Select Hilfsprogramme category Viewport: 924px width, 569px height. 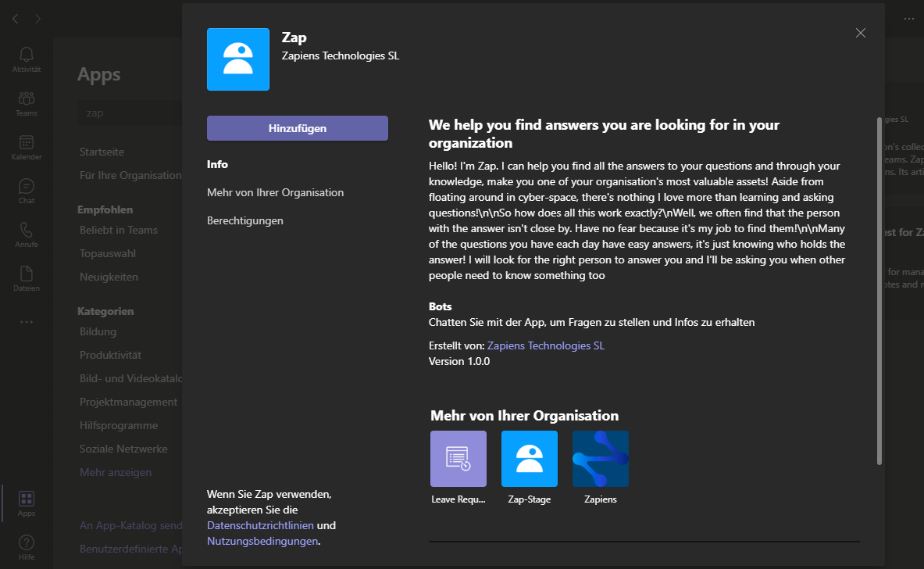coord(119,426)
